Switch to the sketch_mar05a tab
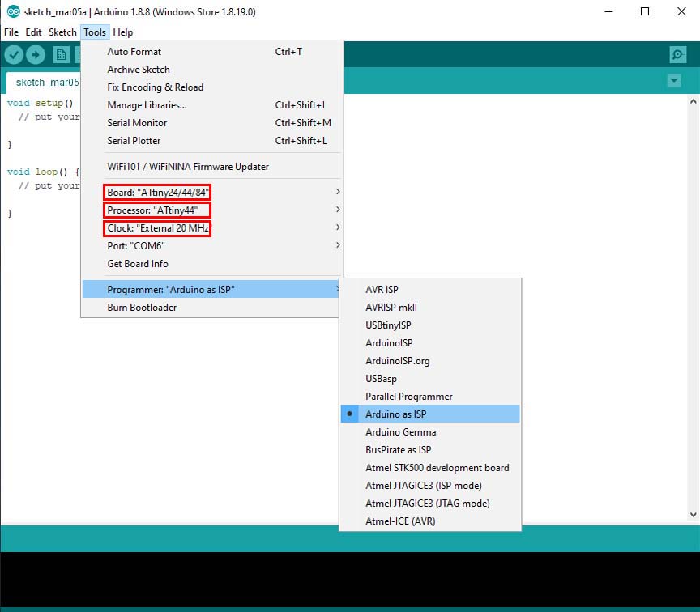The image size is (700, 612). pyautogui.click(x=44, y=83)
